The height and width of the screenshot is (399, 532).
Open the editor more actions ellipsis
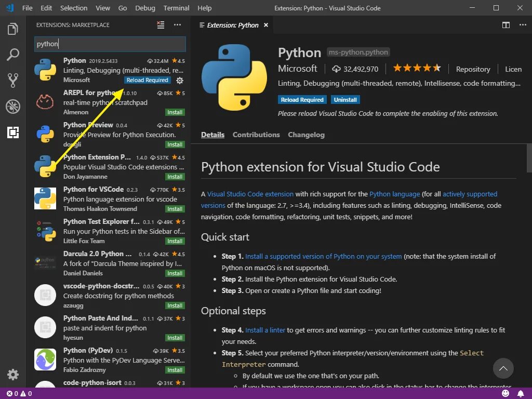coord(523,25)
